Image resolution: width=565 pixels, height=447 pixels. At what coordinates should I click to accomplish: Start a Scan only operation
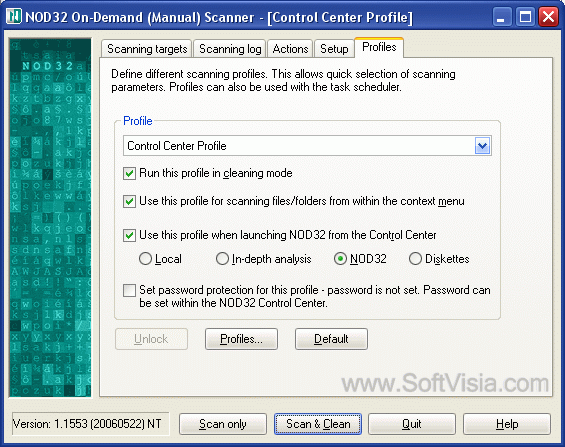pyautogui.click(x=223, y=424)
